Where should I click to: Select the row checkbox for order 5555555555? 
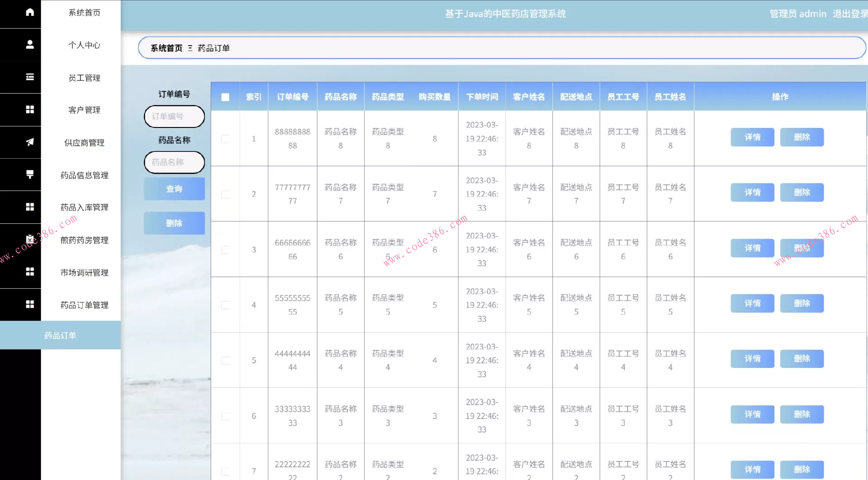[x=225, y=305]
